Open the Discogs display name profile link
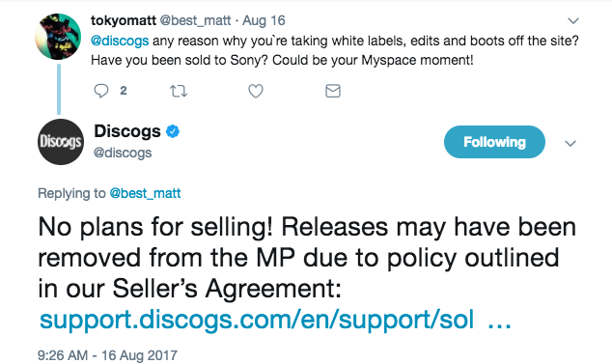The image size is (612, 364). click(x=127, y=131)
